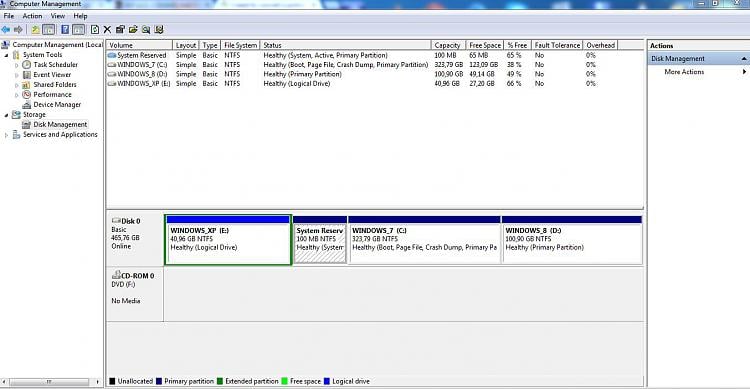750x389 pixels.
Task: Click the Delete X toolbar icon
Action: tap(107, 30)
